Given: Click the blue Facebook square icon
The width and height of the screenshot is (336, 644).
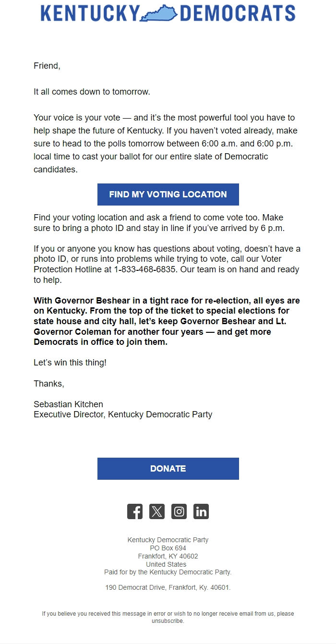Looking at the screenshot, I should click(x=135, y=511).
